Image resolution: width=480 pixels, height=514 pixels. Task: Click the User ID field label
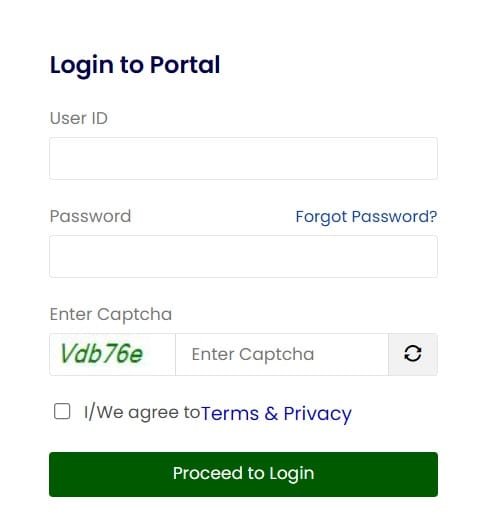(79, 118)
